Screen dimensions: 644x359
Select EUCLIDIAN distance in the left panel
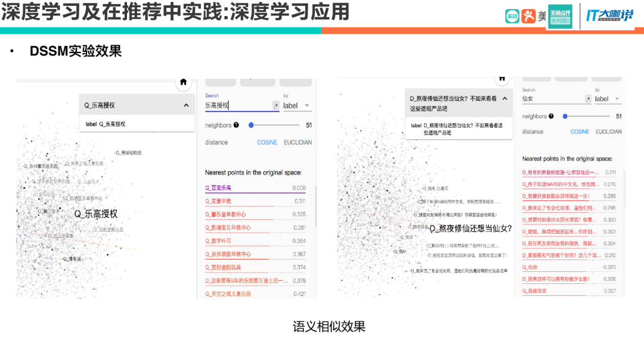click(298, 142)
